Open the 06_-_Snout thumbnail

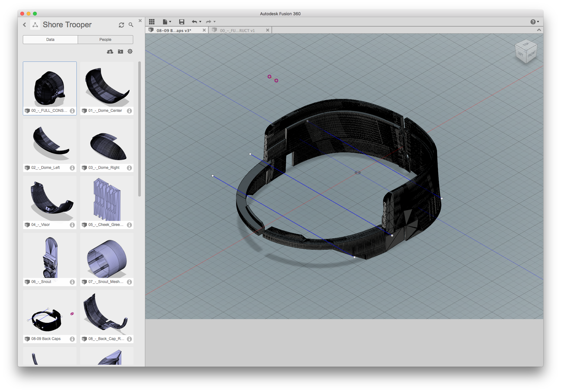click(50, 256)
